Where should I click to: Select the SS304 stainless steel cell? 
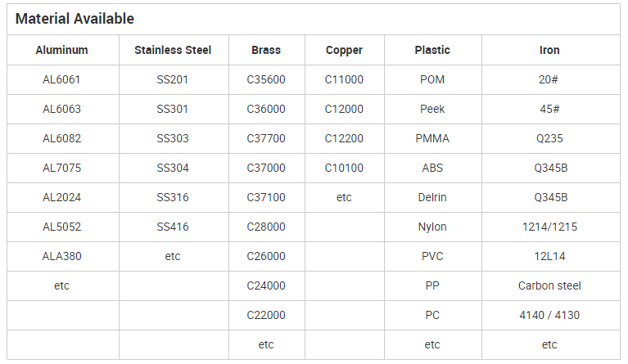173,168
